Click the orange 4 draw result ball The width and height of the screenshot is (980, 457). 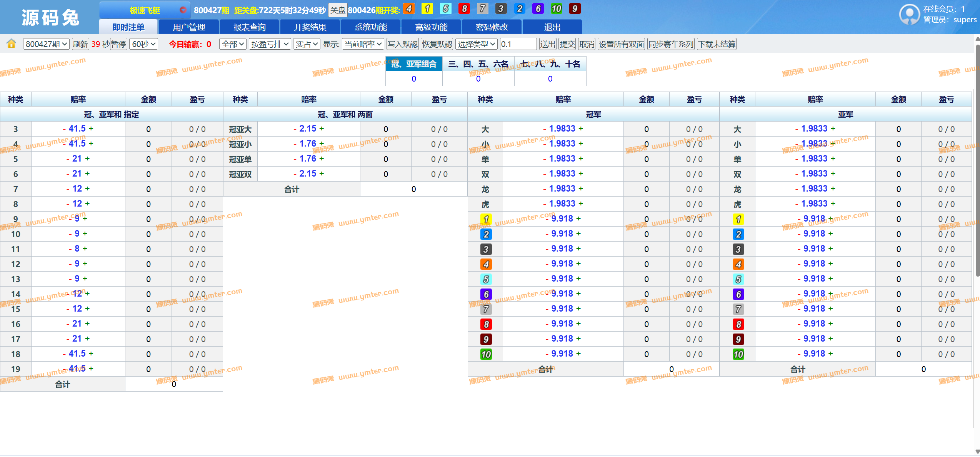click(409, 9)
